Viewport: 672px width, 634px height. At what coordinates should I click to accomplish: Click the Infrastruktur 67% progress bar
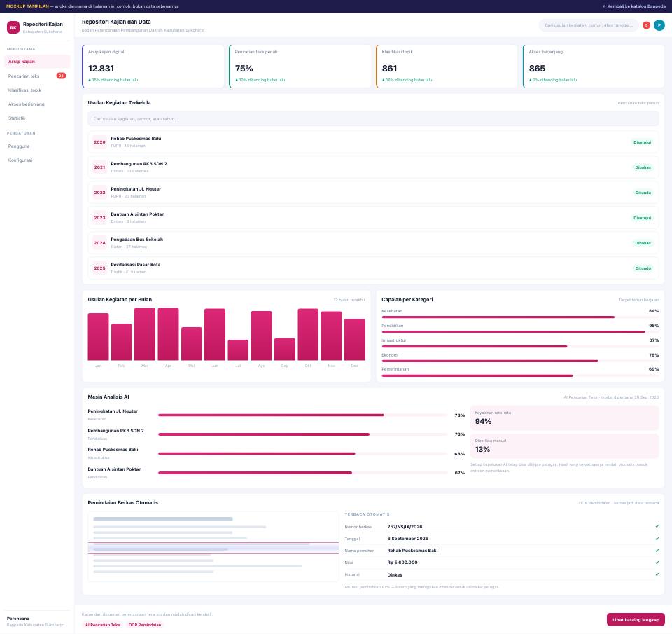pos(520,346)
